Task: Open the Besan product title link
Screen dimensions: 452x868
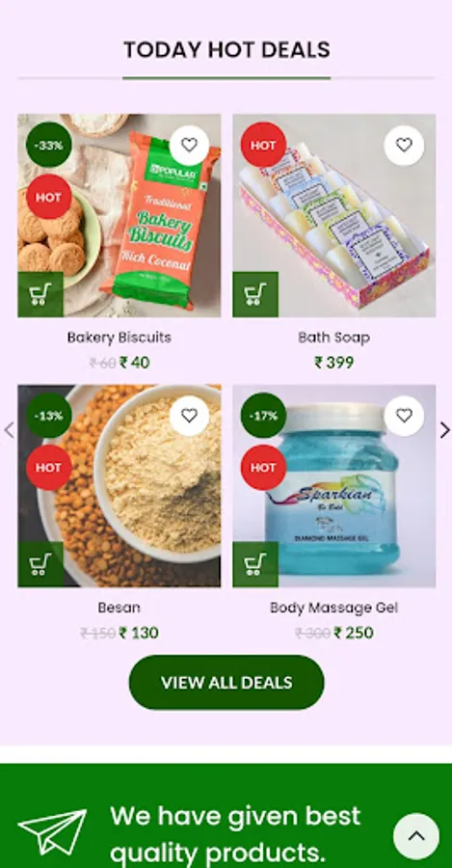Action: click(x=119, y=608)
